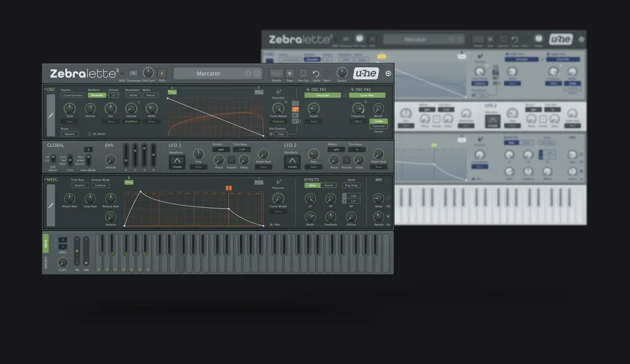Open the OSC FX2 Curve Filter dropdown
Screen dimensions: 630x364
367,95
